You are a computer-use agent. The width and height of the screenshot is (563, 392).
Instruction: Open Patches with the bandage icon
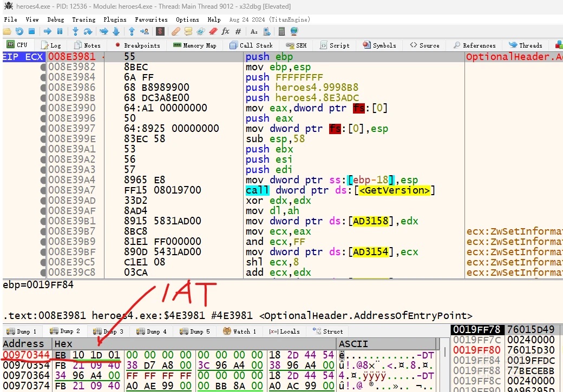(175, 31)
